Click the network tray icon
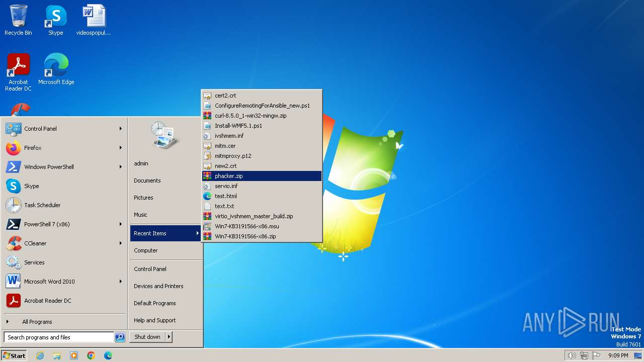644x362 pixels. [x=584, y=355]
